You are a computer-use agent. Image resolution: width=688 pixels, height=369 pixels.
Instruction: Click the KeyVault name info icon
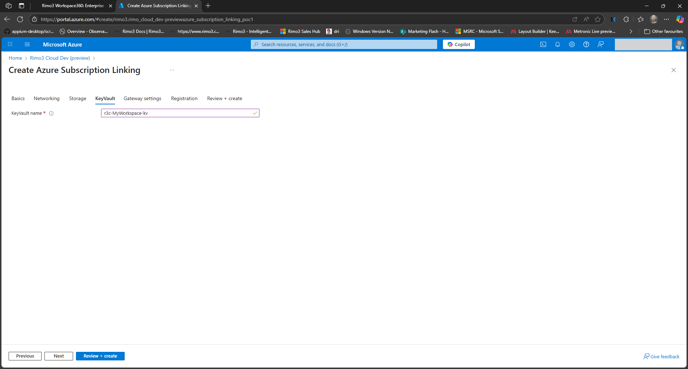pyautogui.click(x=51, y=113)
